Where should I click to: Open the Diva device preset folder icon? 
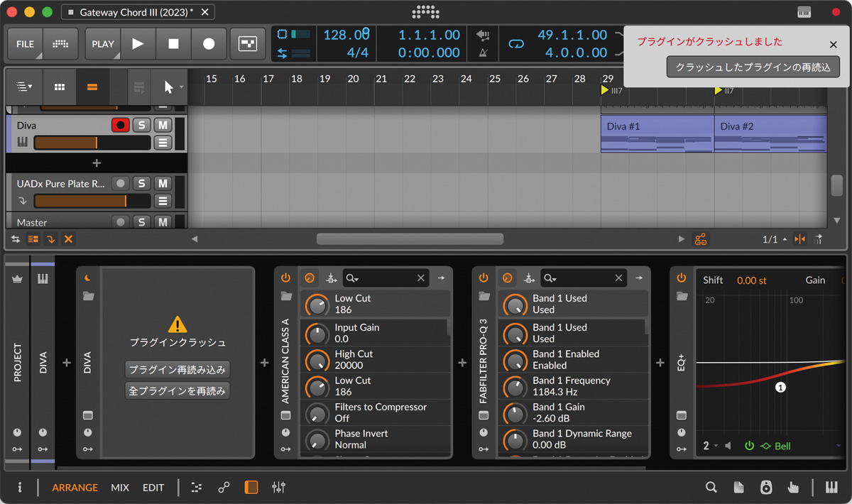click(88, 295)
